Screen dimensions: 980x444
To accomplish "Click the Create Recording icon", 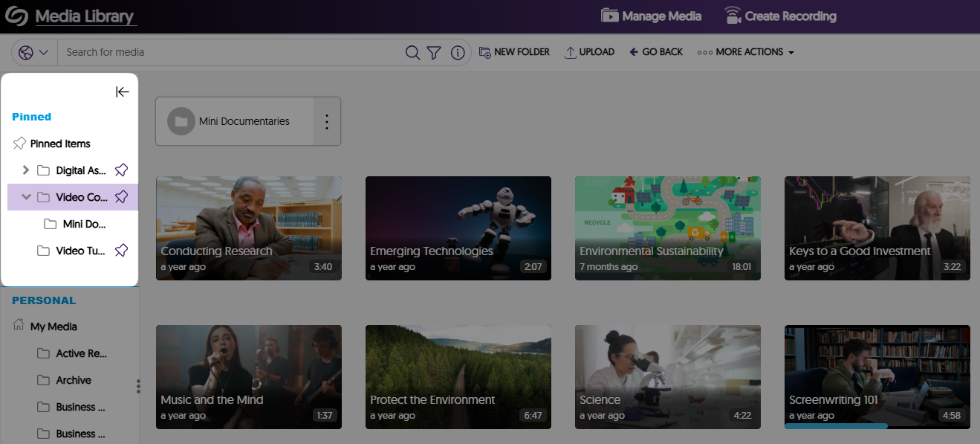I will click(x=733, y=15).
